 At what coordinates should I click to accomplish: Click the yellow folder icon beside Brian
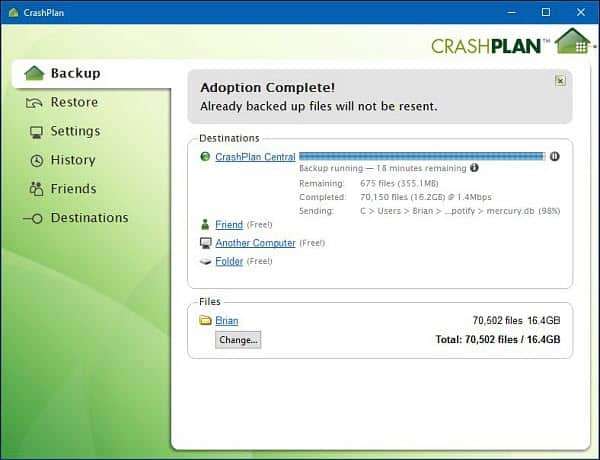(x=205, y=320)
